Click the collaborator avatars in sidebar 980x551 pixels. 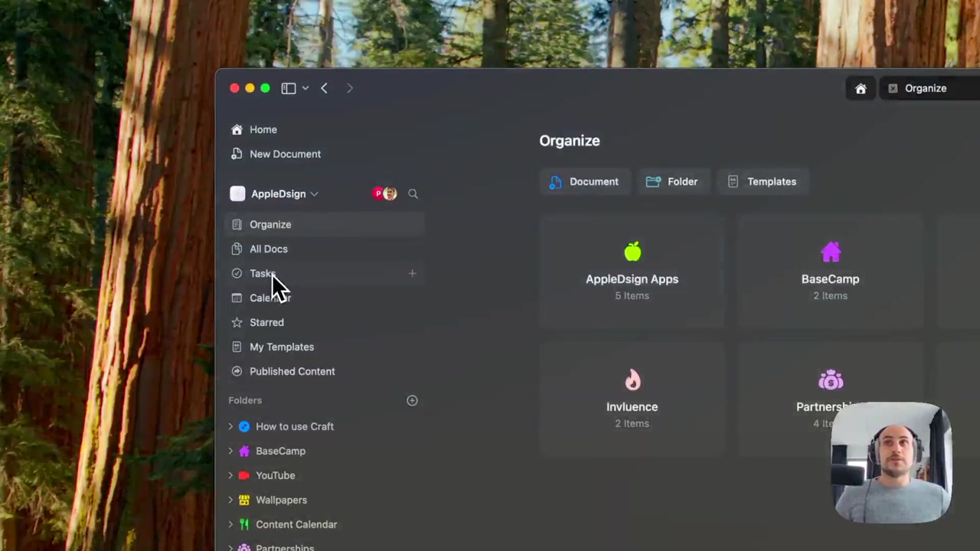click(384, 194)
